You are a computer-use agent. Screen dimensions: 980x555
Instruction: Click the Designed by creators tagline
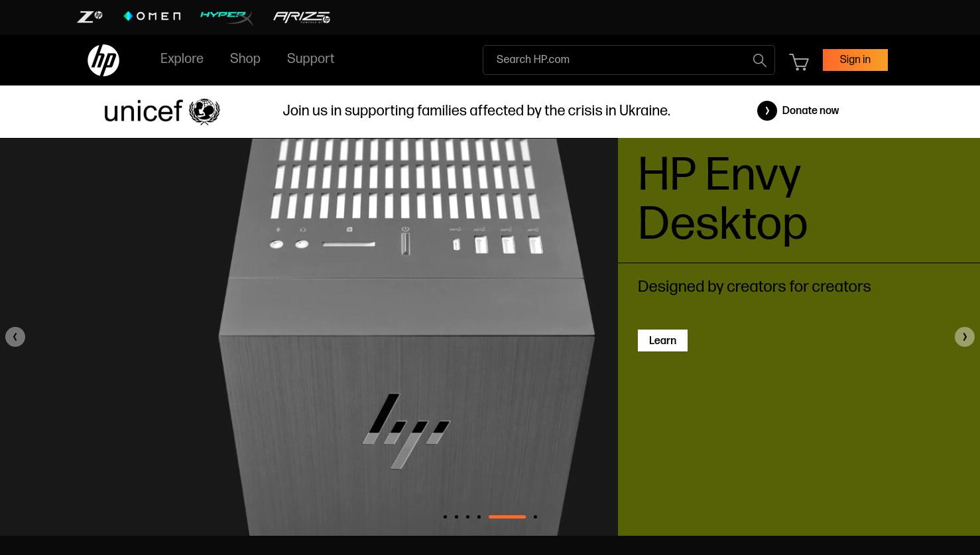754,286
